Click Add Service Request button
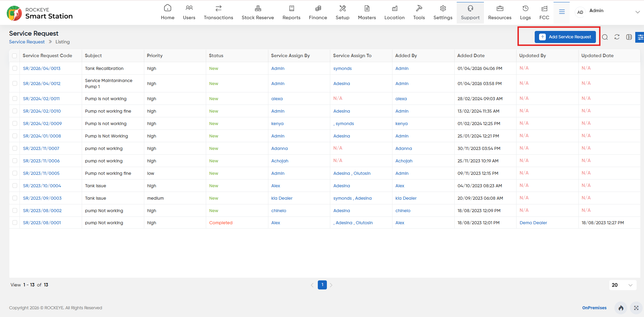 coord(565,37)
